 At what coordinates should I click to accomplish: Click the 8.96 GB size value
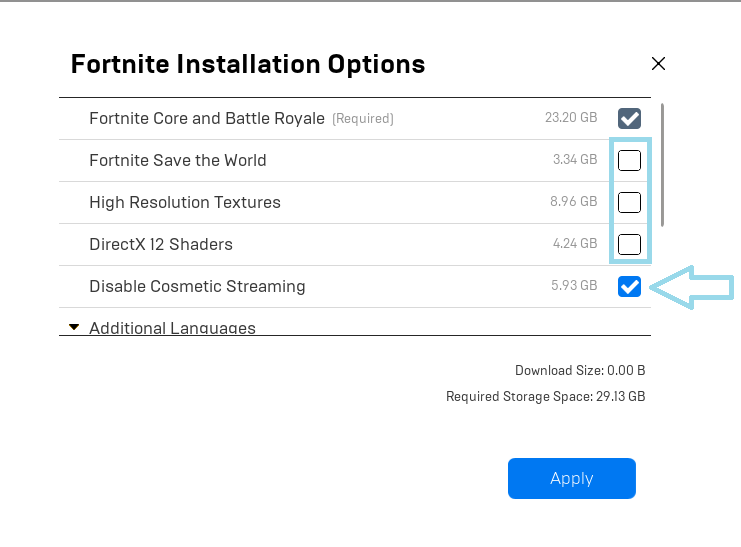click(574, 201)
